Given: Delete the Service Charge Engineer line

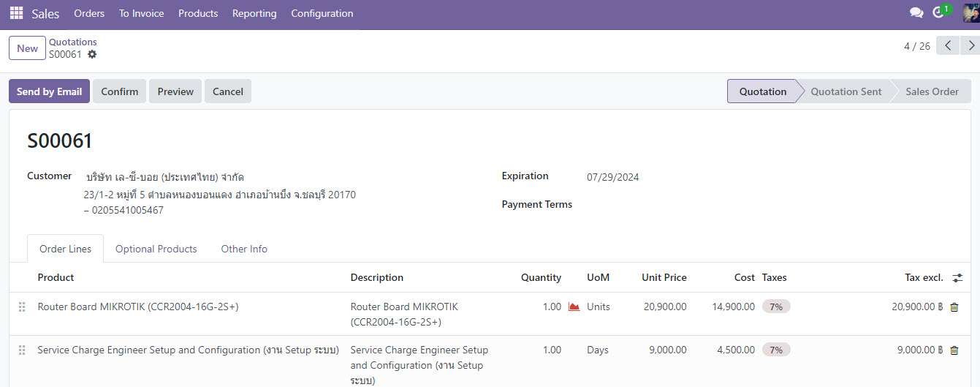Looking at the screenshot, I should 954,350.
